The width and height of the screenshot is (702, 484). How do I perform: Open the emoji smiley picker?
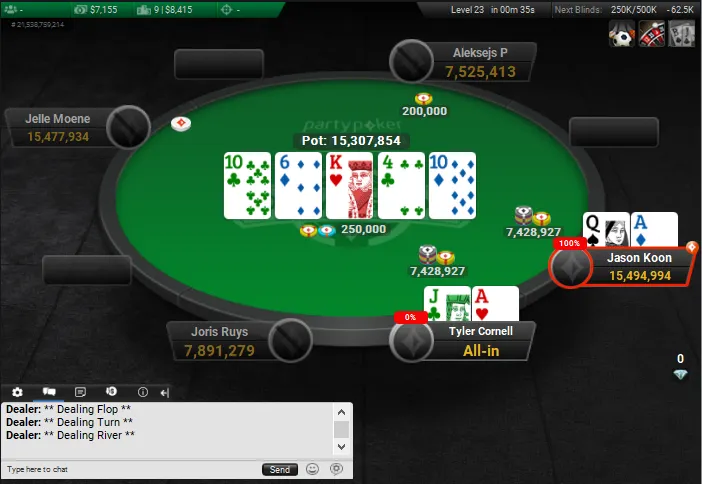pos(312,469)
